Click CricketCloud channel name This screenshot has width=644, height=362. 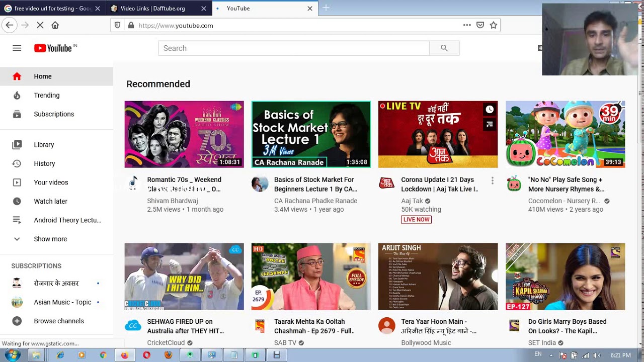coord(166,343)
